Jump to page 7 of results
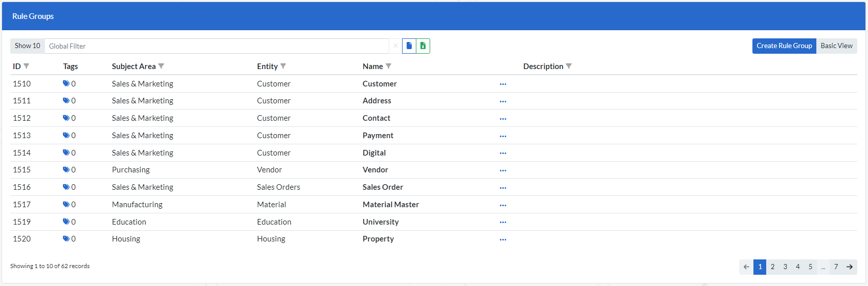 (836, 267)
